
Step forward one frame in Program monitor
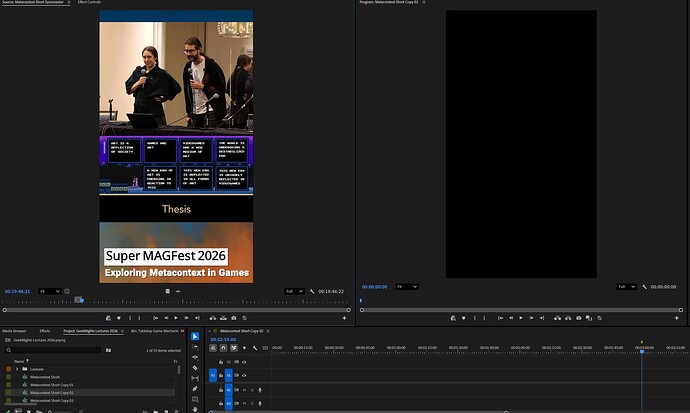532,318
